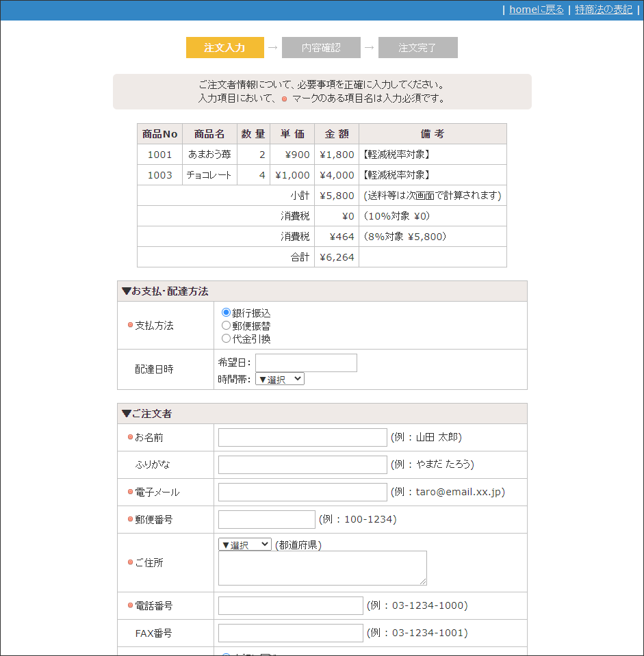Screen dimensions: 644x656
Task: Click the '電話番号' phone input field
Action: click(x=290, y=606)
